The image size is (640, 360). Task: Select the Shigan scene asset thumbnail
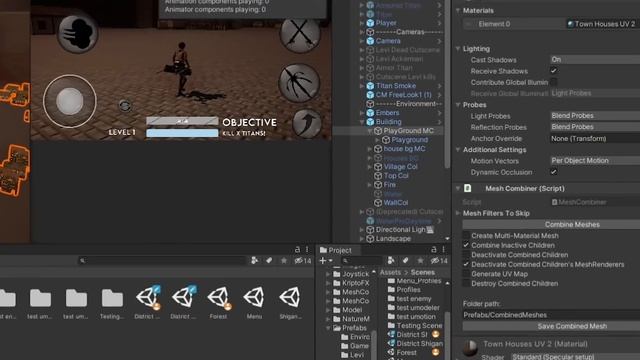click(289, 298)
